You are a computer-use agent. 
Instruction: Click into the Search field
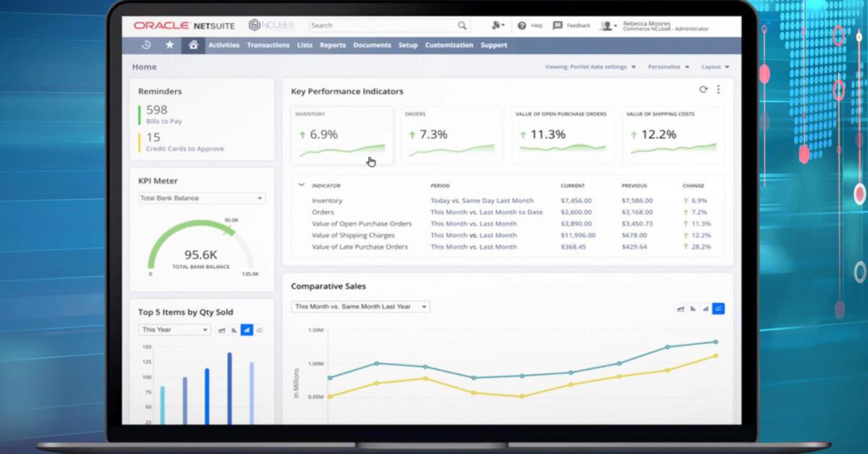coord(383,25)
